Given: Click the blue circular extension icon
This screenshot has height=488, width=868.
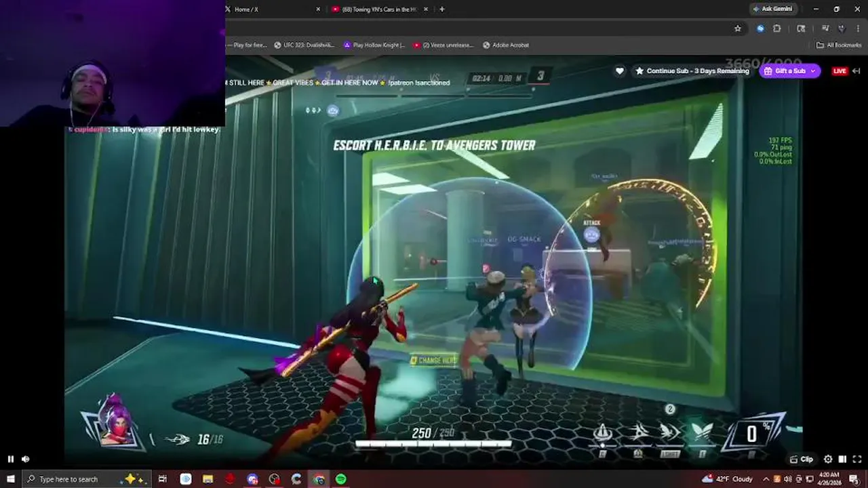Looking at the screenshot, I should pos(760,28).
